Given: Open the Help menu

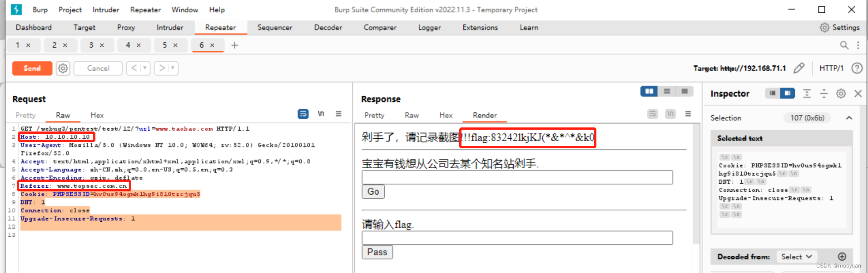Looking at the screenshot, I should (217, 10).
